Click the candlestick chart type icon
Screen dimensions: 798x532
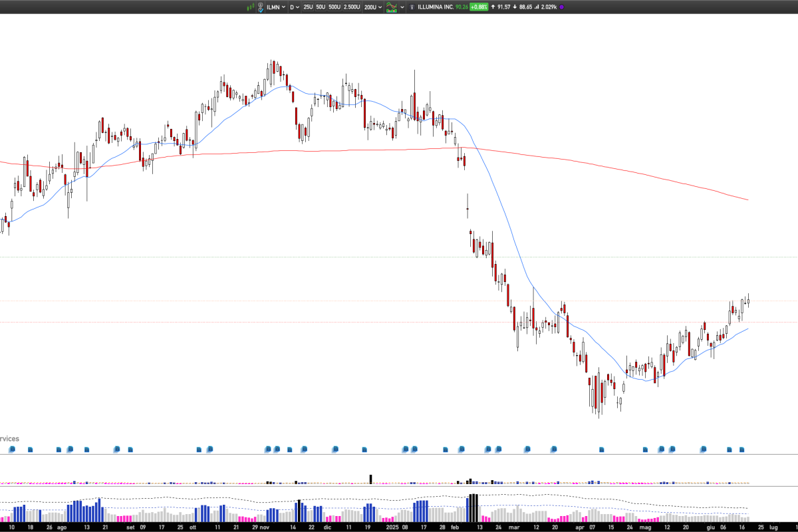251,7
